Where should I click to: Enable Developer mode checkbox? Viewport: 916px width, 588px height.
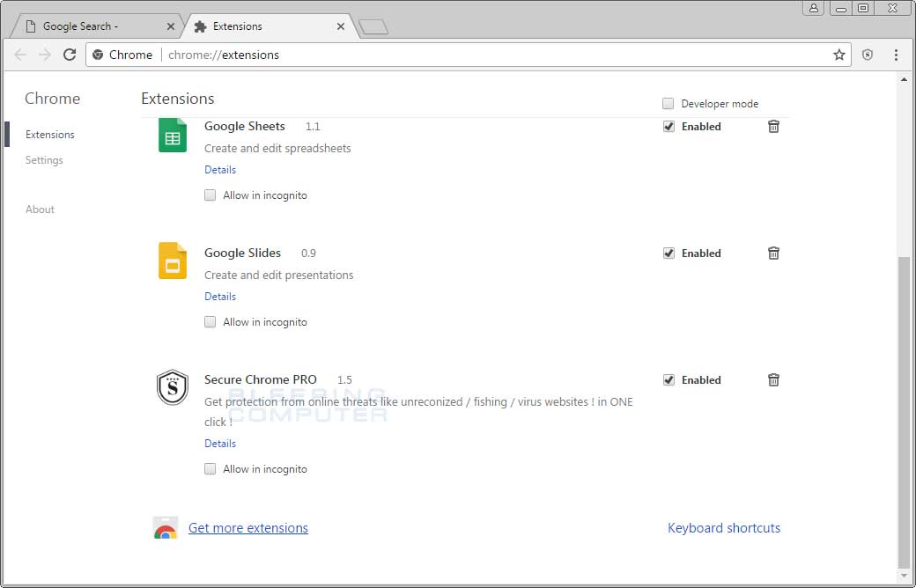click(668, 103)
